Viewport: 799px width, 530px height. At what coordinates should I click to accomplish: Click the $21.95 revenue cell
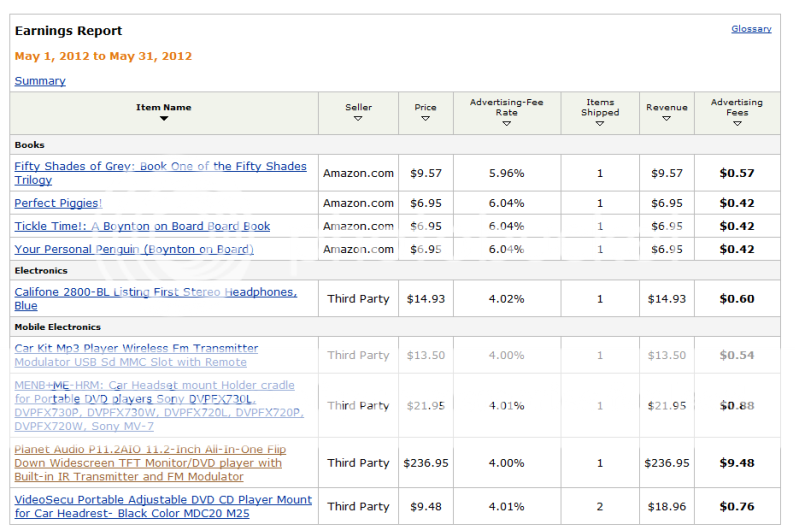coord(667,406)
